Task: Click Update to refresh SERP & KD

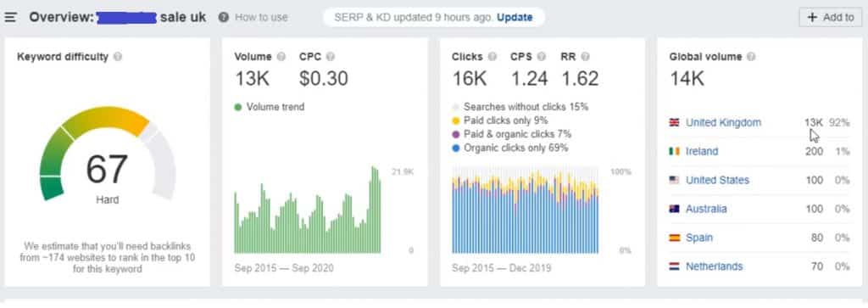Action: pyautogui.click(x=515, y=17)
